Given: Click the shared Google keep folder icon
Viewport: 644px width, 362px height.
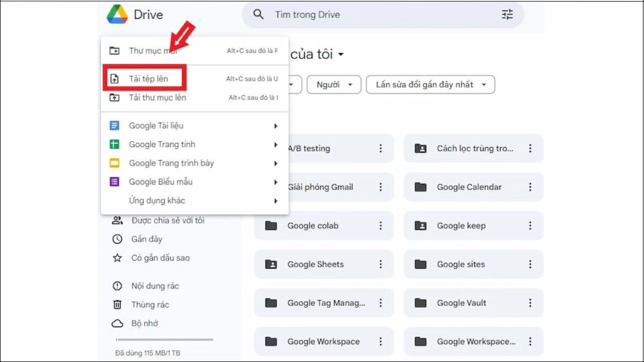Looking at the screenshot, I should [421, 226].
